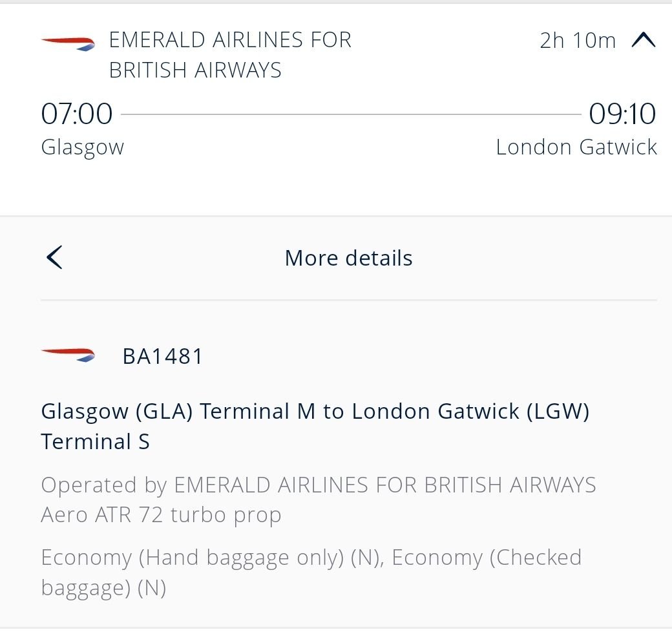
Task: Click the back arrow on More details header
Action: tap(54, 257)
